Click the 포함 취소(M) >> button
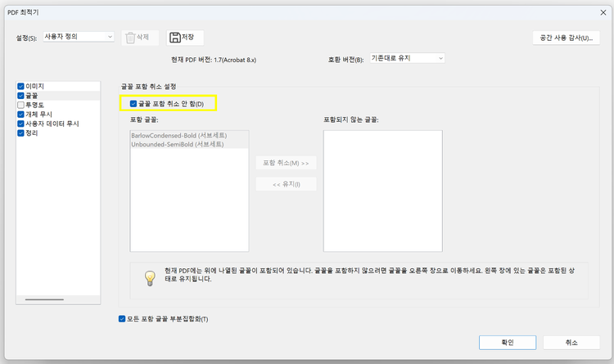The width and height of the screenshot is (614, 364). (286, 163)
